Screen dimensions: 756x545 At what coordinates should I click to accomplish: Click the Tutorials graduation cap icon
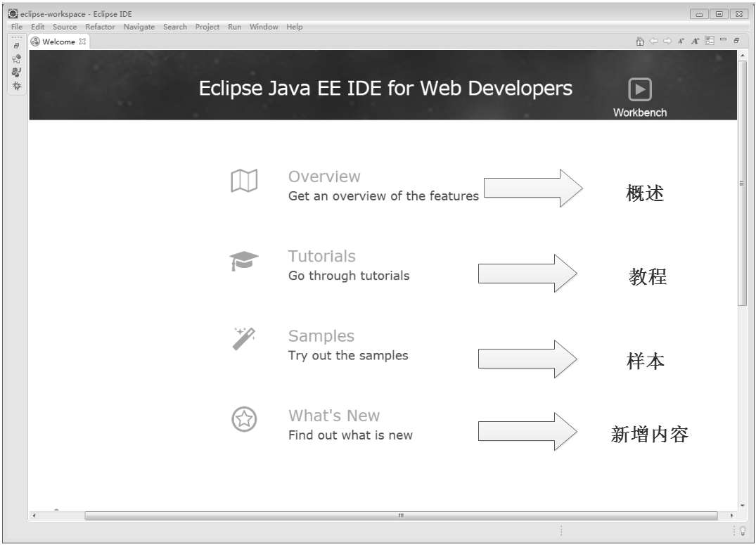tap(244, 261)
